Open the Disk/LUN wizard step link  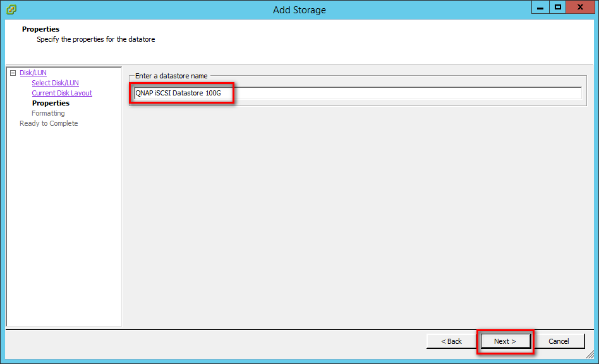[33, 73]
